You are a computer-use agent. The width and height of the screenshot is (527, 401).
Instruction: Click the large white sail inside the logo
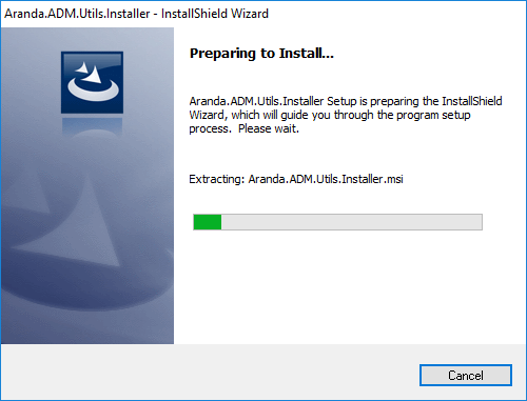95,75
